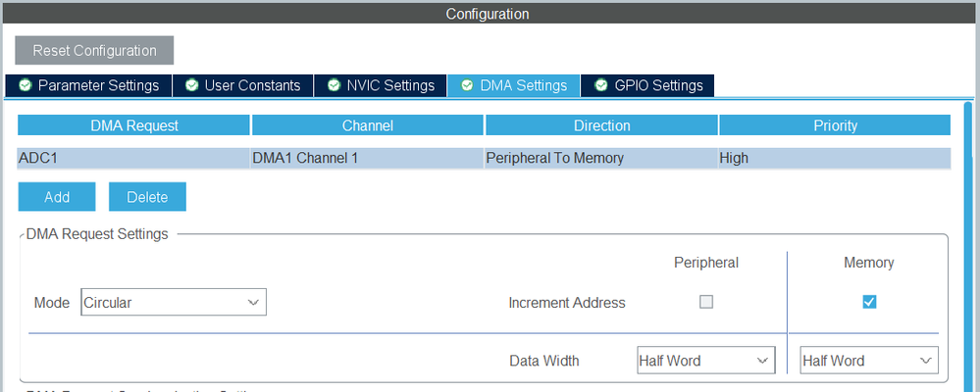The width and height of the screenshot is (980, 392).
Task: Open the User Constants tab
Action: (x=242, y=85)
